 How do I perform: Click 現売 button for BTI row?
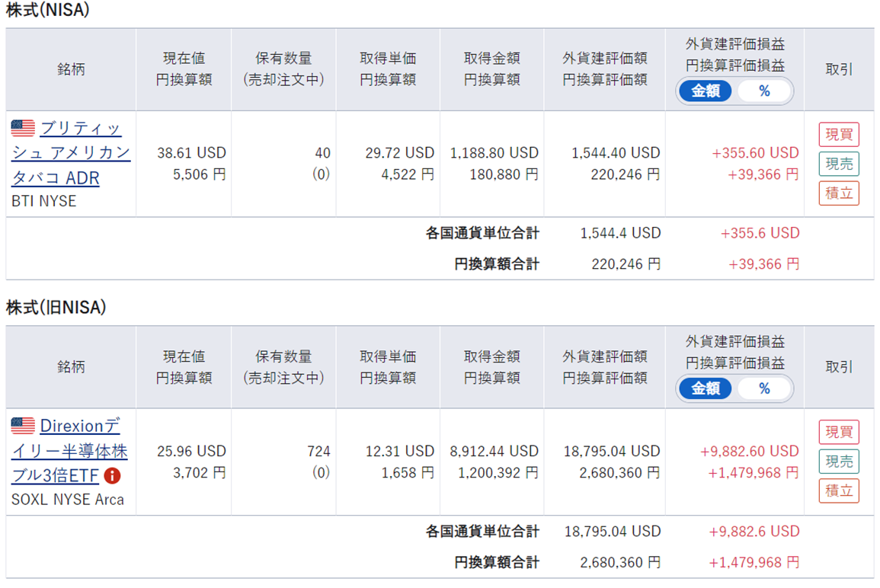pyautogui.click(x=838, y=164)
